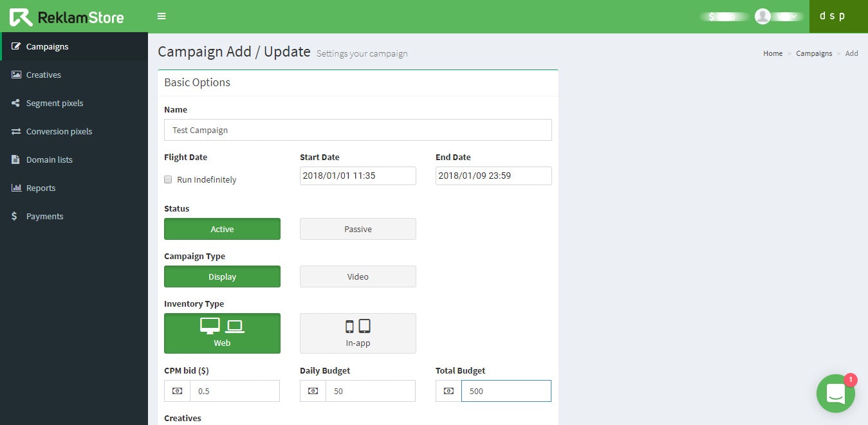Open Campaigns in sidebar
Viewport: 868px width, 425px height.
[x=74, y=46]
